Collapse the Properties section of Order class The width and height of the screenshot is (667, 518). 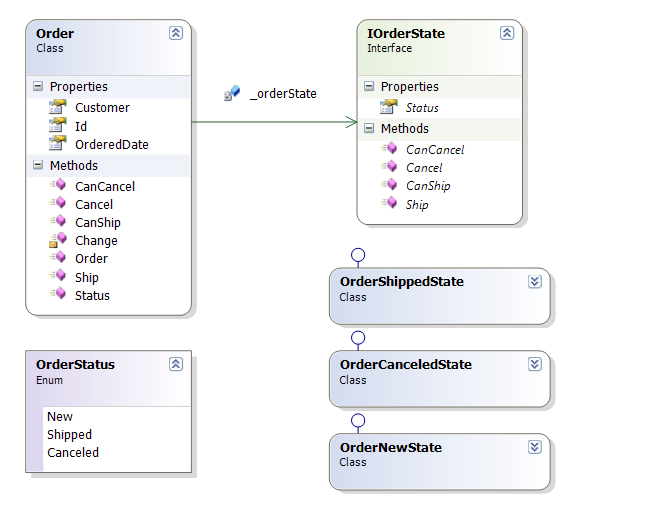pyautogui.click(x=38, y=87)
